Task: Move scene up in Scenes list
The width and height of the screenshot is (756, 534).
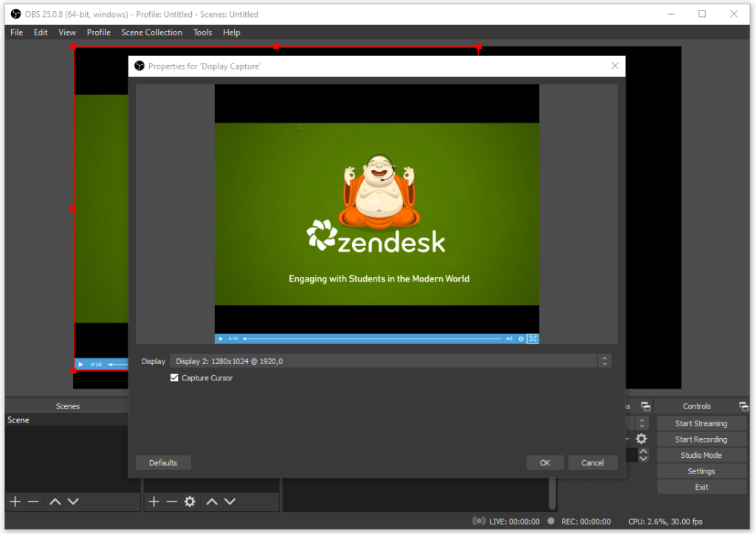Action: [55, 502]
